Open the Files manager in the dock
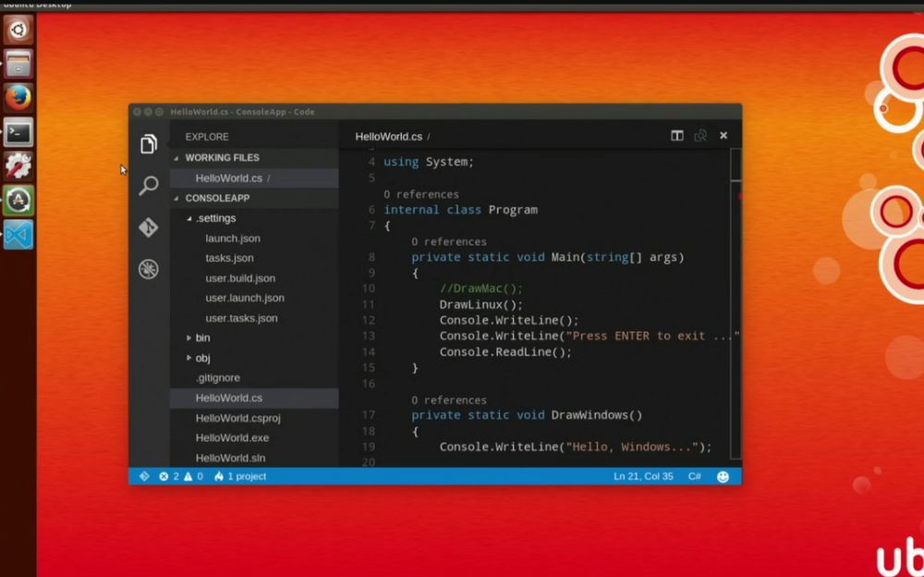 18,63
